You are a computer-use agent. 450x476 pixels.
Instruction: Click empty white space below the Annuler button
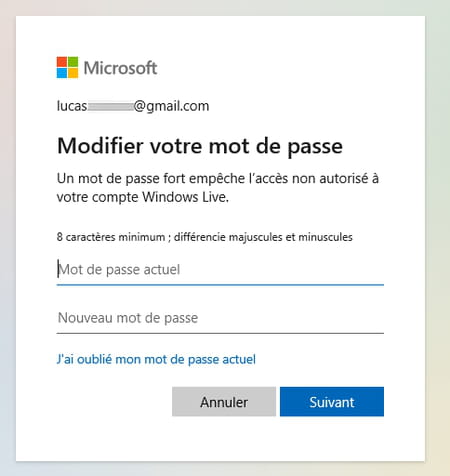224,438
